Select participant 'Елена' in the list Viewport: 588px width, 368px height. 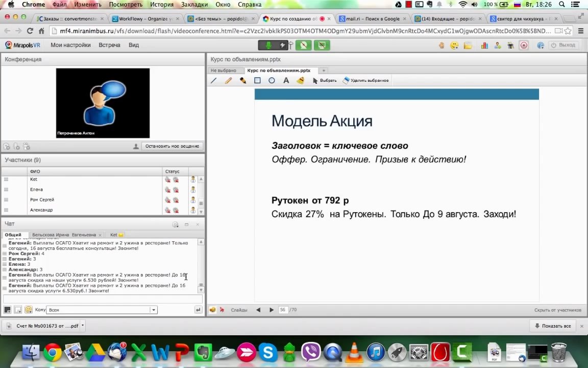point(36,190)
